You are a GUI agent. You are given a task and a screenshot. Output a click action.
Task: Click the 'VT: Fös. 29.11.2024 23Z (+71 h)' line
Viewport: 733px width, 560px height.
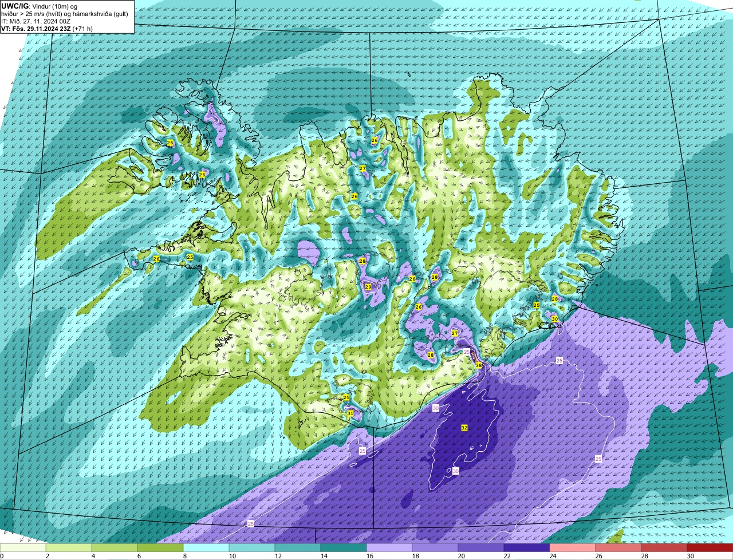click(x=47, y=29)
